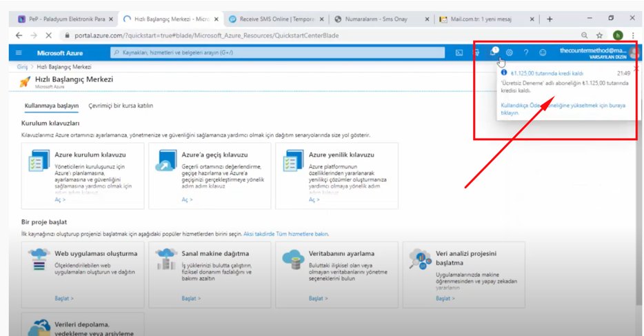Open a new browser tab

(550, 19)
